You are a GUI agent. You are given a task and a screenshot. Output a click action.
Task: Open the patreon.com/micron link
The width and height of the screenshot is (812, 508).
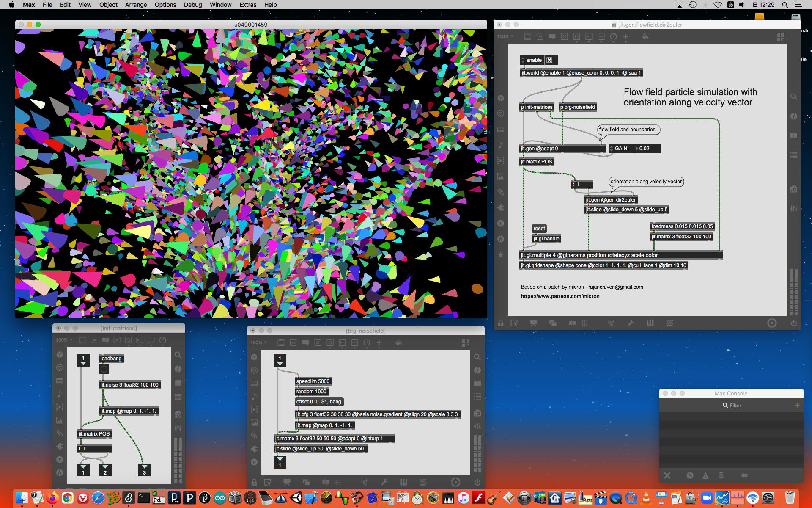[560, 296]
